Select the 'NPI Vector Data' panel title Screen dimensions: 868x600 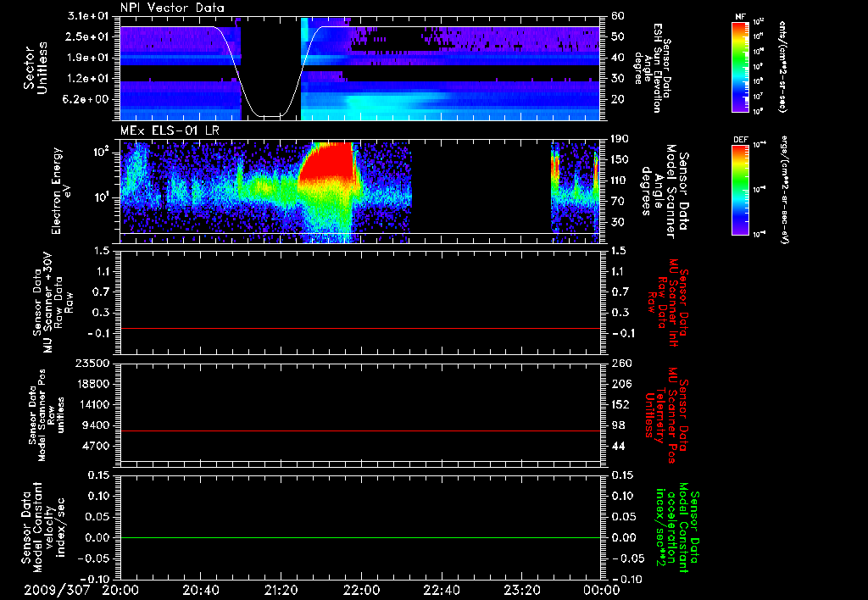pos(172,8)
